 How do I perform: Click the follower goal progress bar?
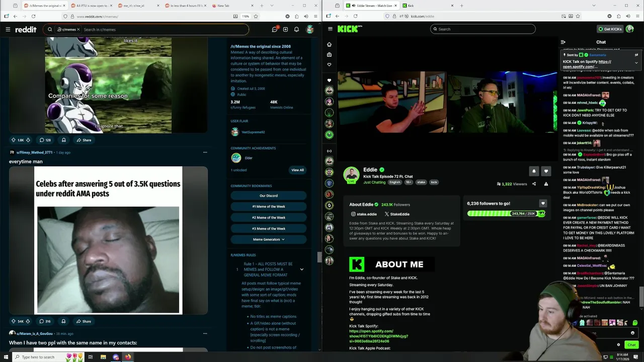click(506, 214)
